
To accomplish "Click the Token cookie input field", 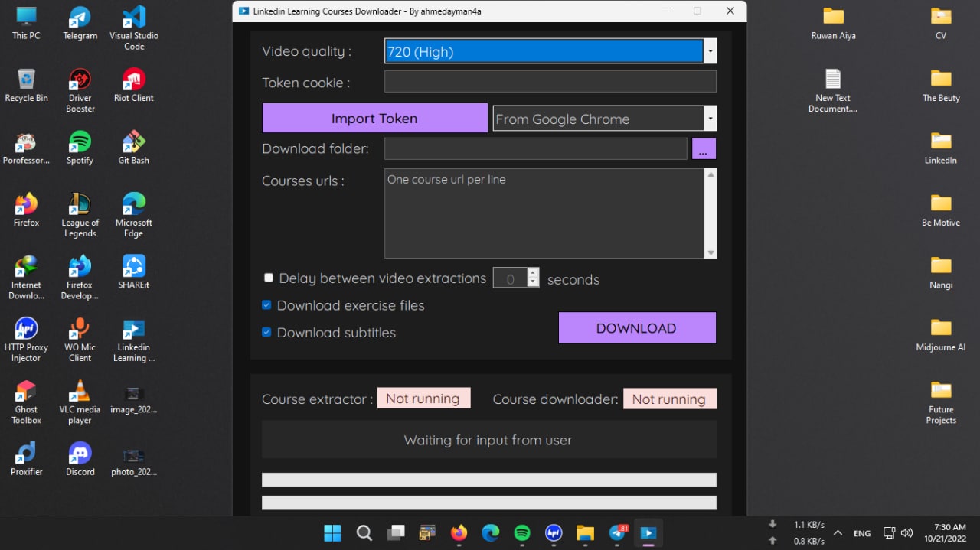I will click(x=550, y=82).
